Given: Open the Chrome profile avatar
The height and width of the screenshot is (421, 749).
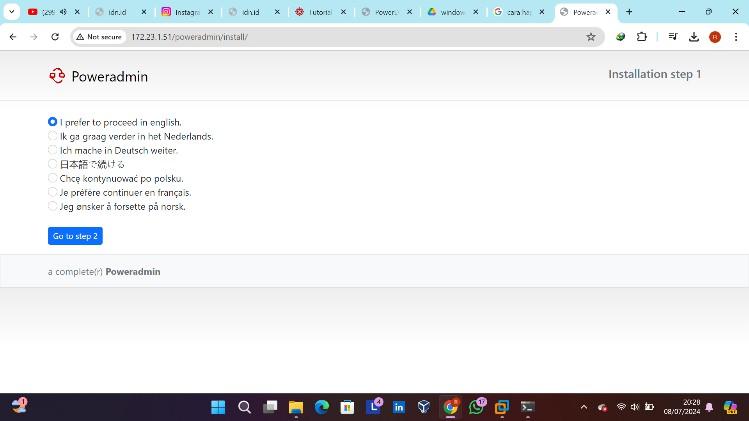Looking at the screenshot, I should 715,37.
